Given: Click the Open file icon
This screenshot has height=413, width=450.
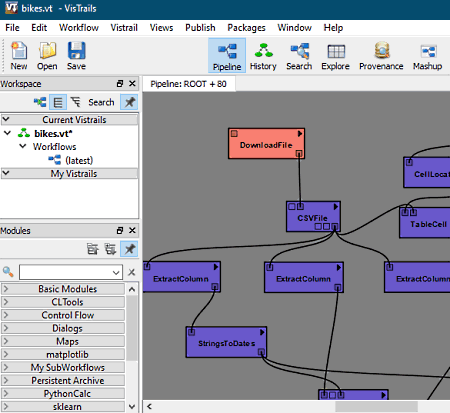Looking at the screenshot, I should tap(47, 56).
